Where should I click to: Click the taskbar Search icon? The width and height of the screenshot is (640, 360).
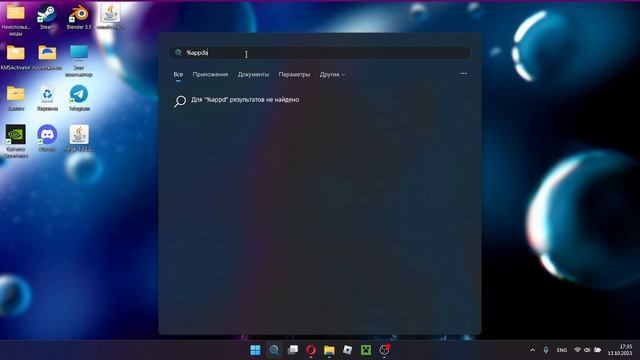click(274, 350)
